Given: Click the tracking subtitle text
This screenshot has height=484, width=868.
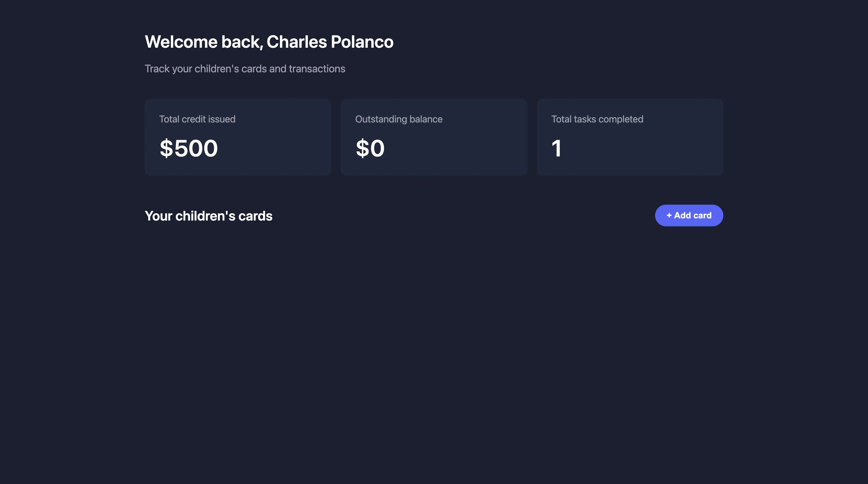Looking at the screenshot, I should tap(245, 69).
